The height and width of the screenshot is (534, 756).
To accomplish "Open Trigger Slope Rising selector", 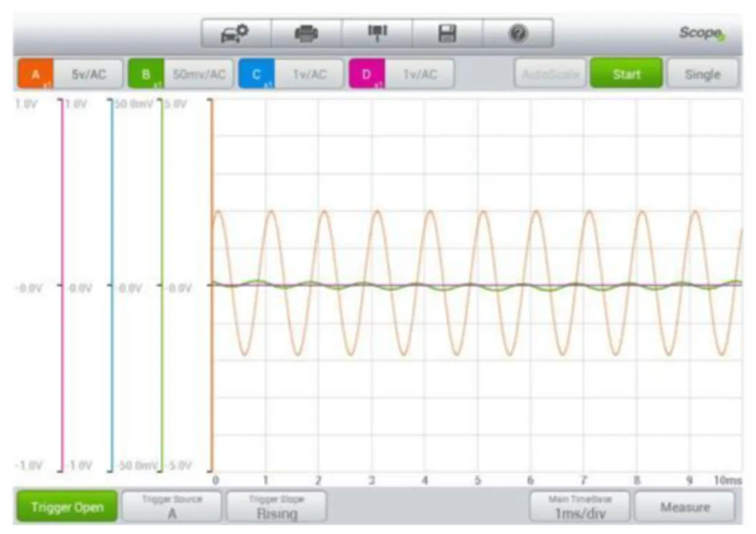I will point(277,507).
